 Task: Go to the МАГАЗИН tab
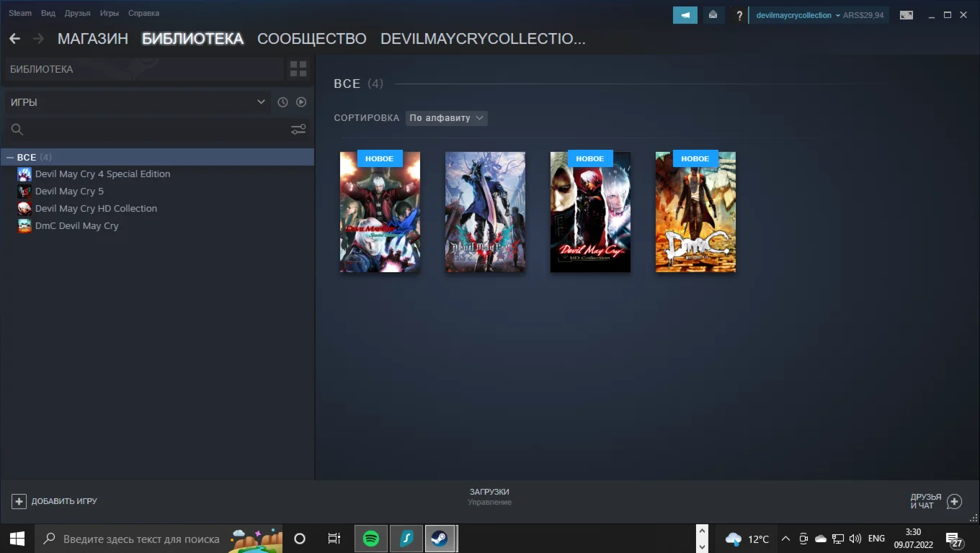click(x=93, y=39)
